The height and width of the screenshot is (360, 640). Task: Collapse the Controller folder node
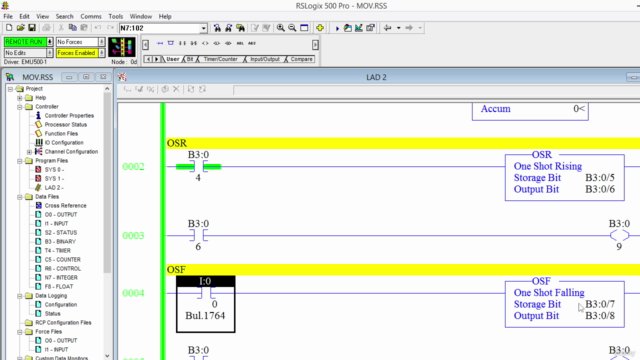click(x=20, y=107)
